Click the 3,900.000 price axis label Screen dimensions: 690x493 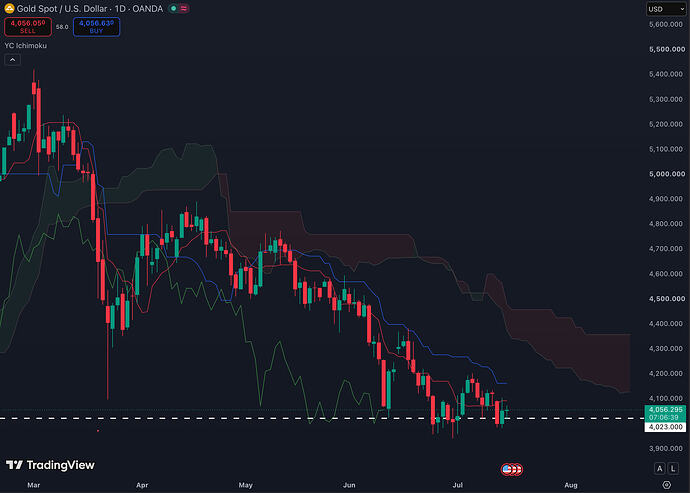(x=667, y=448)
